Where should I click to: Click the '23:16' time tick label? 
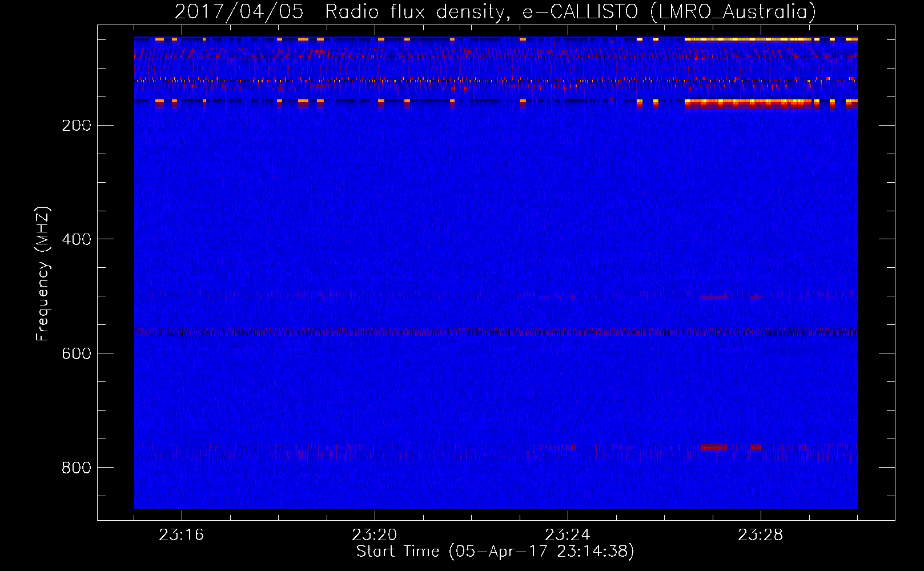tap(182, 535)
